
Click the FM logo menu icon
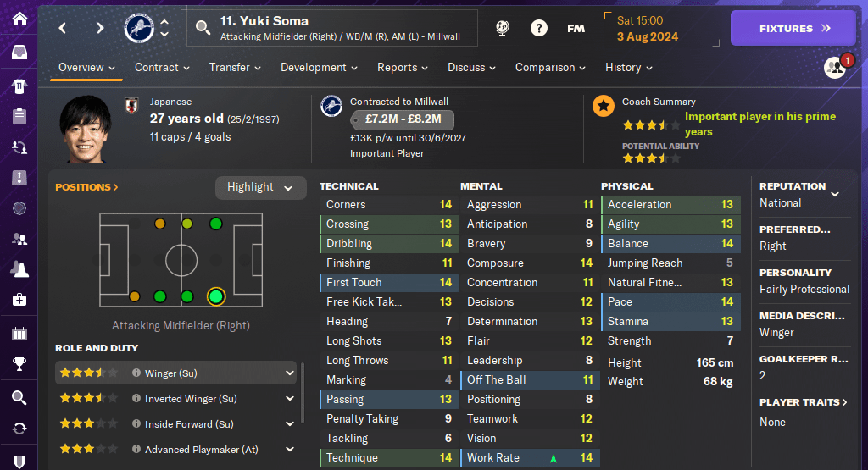pyautogui.click(x=576, y=29)
